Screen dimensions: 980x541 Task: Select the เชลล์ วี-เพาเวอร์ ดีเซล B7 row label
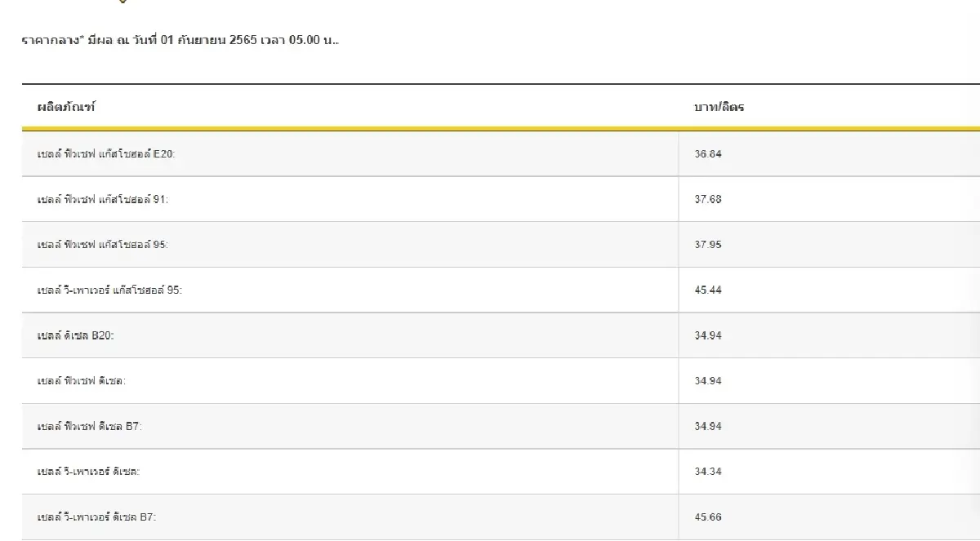point(96,517)
